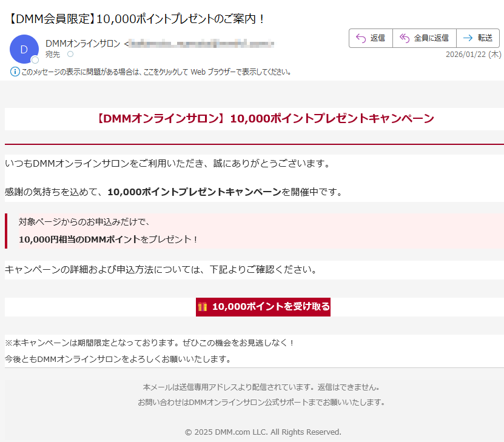Click the blue info icon in message bar

15,72
